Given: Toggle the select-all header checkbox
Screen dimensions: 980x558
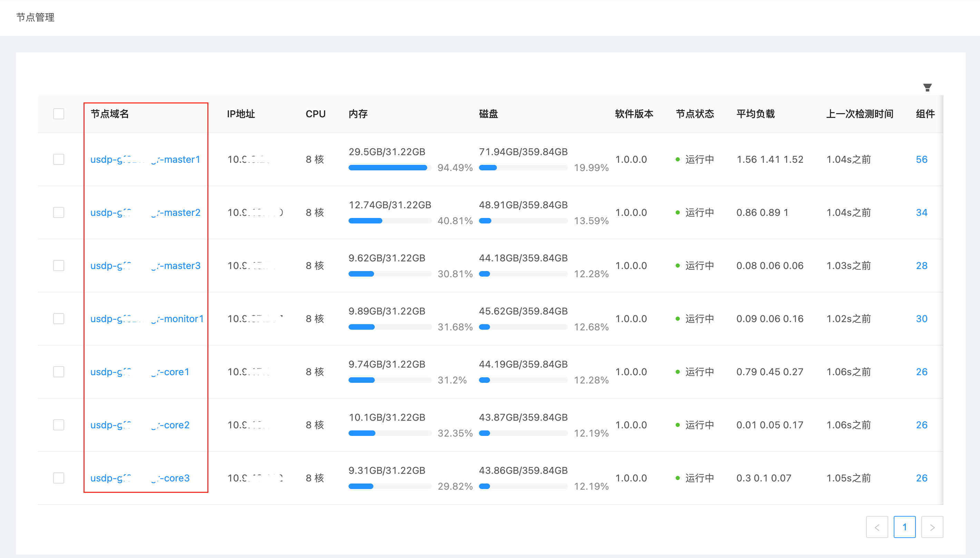Looking at the screenshot, I should tap(59, 114).
